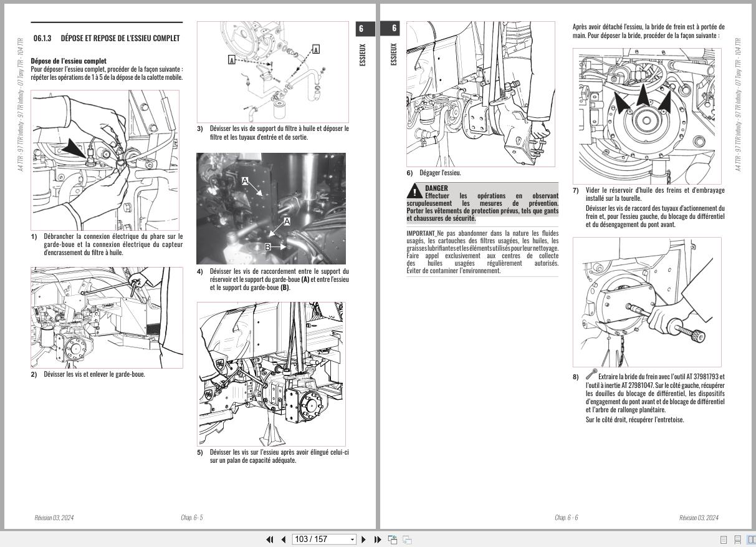Click the step 1 headlight connector illustration
Screen dimensions: 756x547
tap(105, 160)
